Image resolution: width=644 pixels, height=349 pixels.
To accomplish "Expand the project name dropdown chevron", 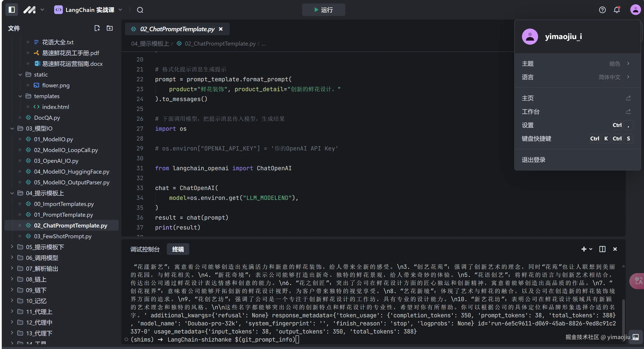I will [120, 10].
